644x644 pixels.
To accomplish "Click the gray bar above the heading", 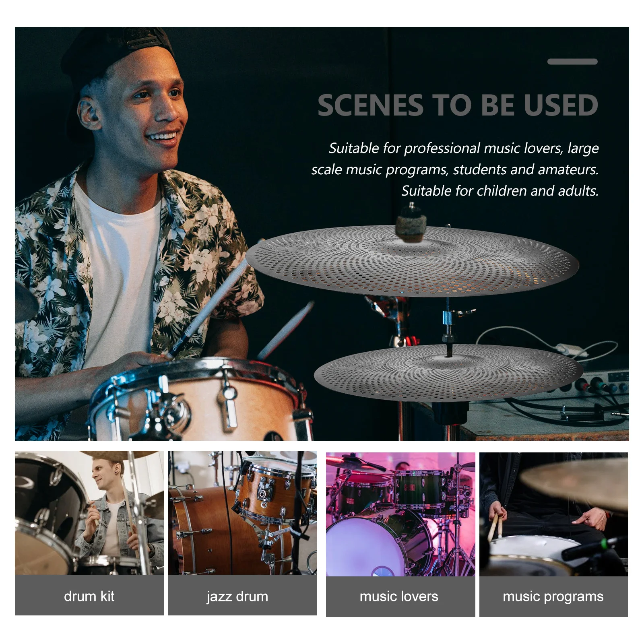I will coord(572,62).
